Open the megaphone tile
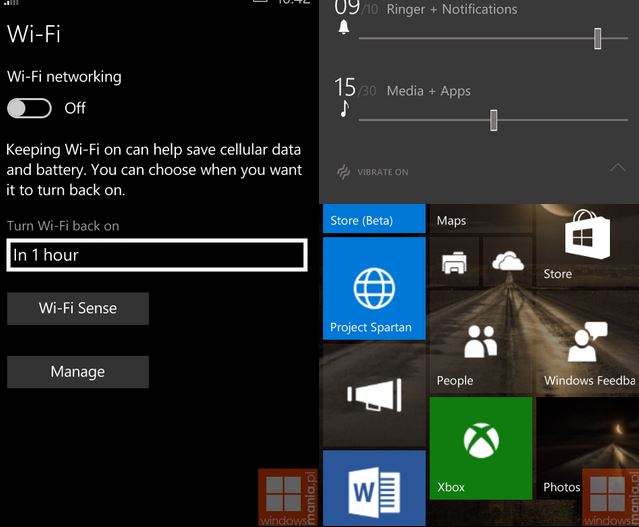Viewport: 639px width, 527px height. click(373, 395)
